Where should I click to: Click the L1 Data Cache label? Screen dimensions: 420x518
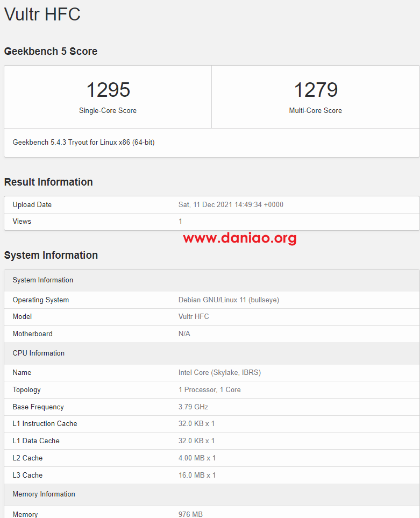36,441
